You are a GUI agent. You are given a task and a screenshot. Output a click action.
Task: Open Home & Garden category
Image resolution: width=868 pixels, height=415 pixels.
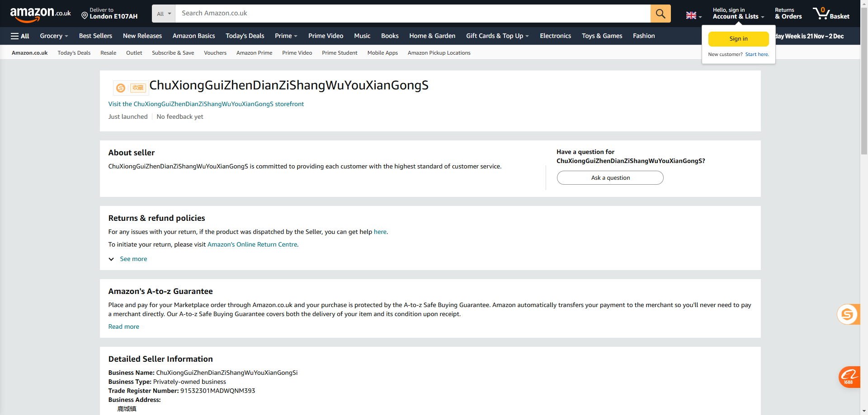(x=432, y=36)
